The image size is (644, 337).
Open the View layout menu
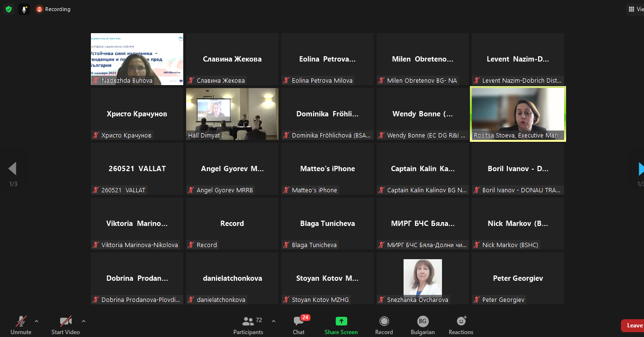[635, 9]
